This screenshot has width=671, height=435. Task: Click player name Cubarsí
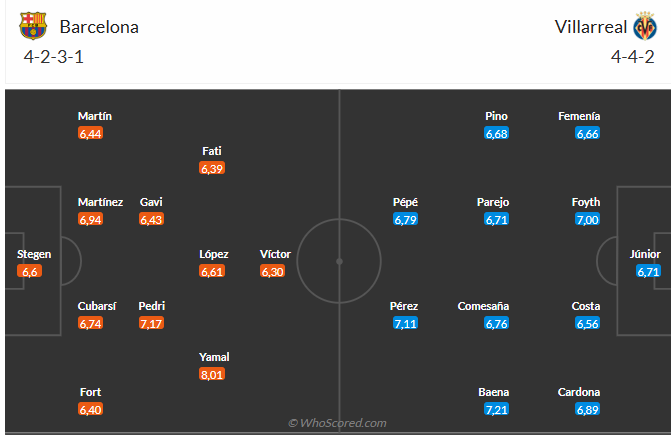click(97, 306)
